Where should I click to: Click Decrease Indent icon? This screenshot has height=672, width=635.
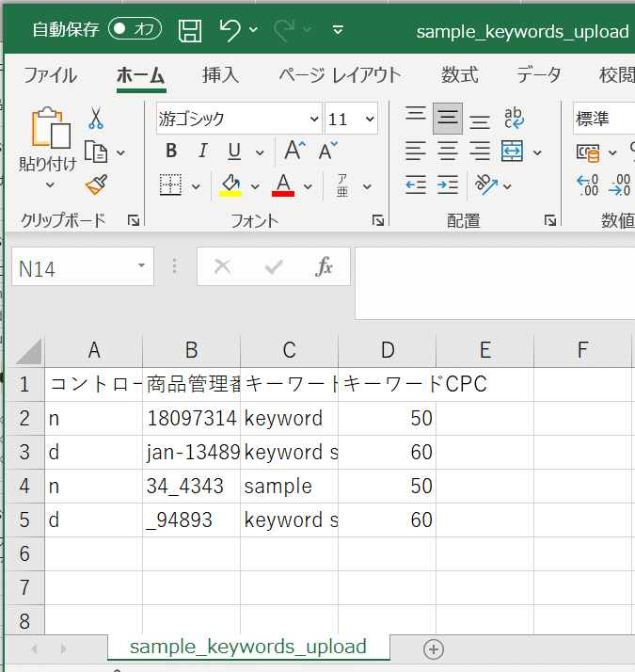pyautogui.click(x=416, y=185)
